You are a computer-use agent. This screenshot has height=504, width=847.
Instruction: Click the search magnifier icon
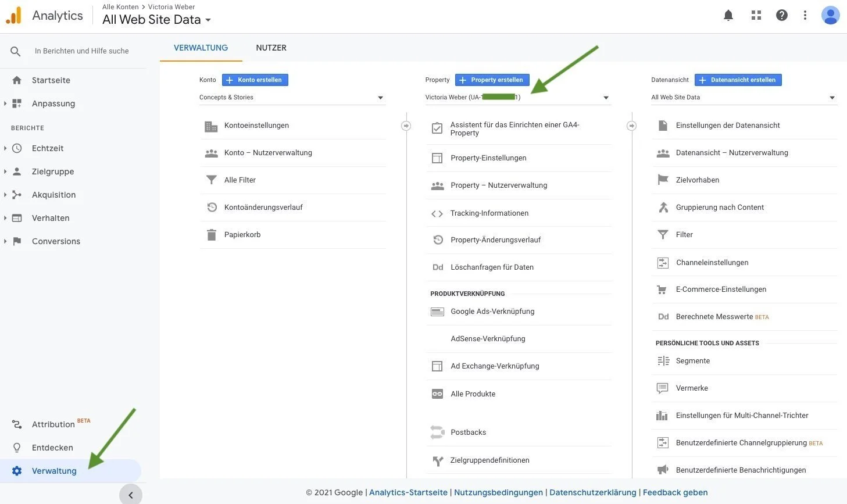point(16,51)
